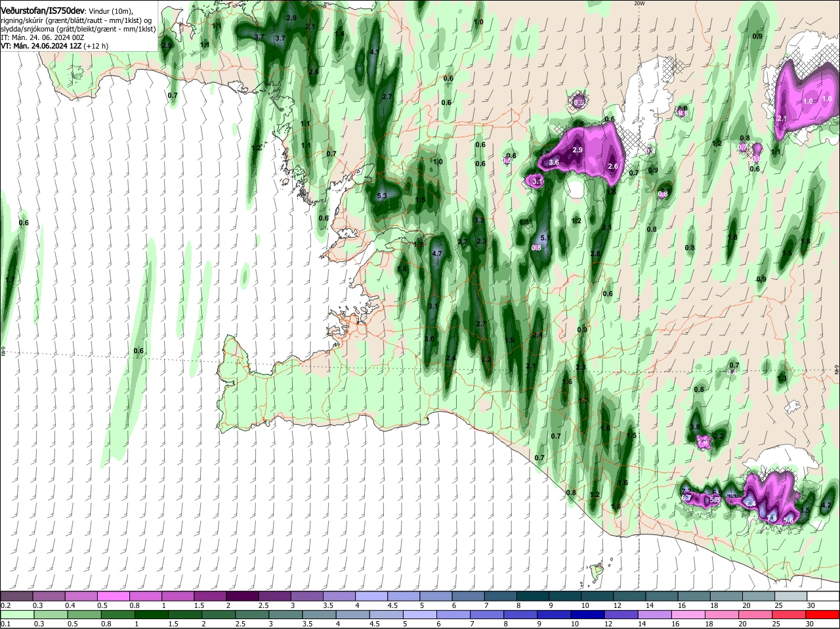Click the 20W longitude label
Screen dimensions: 840x629
pyautogui.click(x=640, y=3)
